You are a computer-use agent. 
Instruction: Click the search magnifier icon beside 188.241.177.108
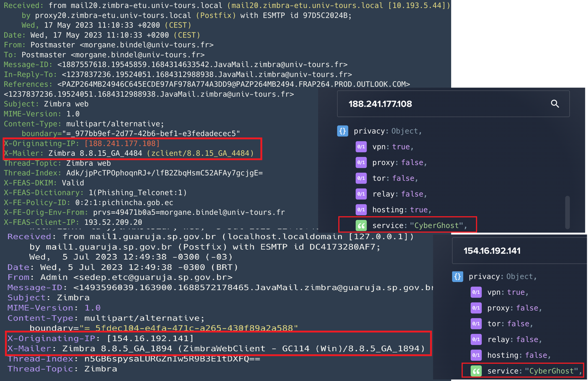click(555, 104)
